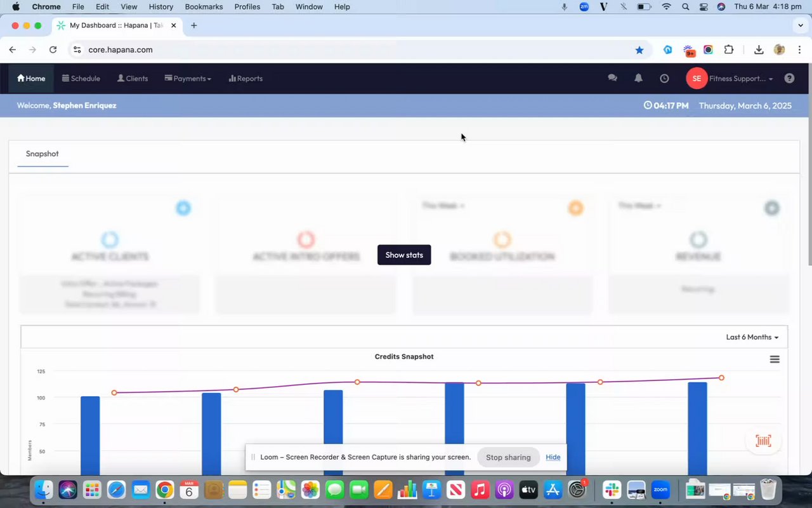
Task: Open the Last 6 Months dropdown
Action: coord(752,337)
